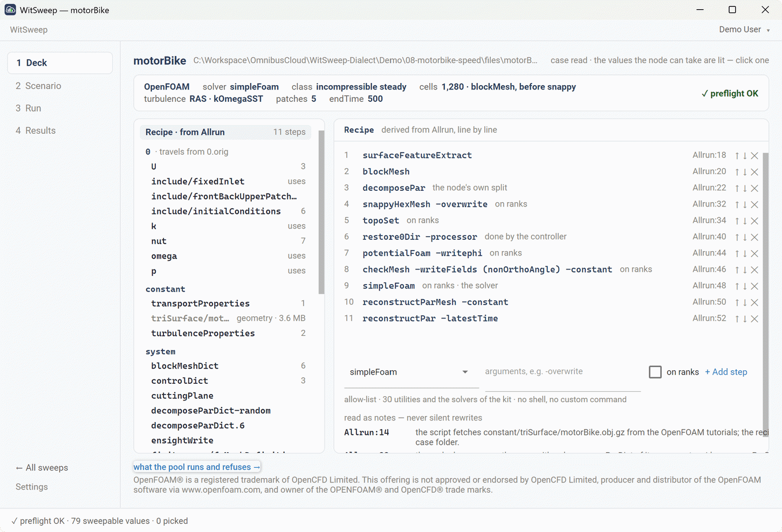Move restore0Dir -processor step up
This screenshot has height=532, width=782.
pos(737,237)
